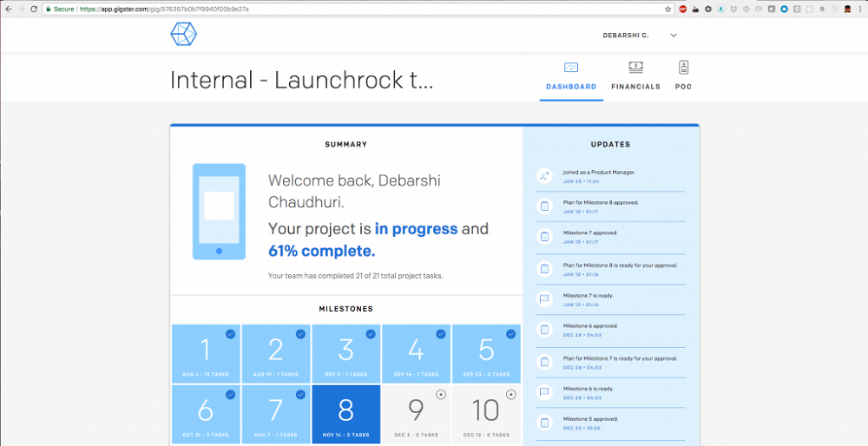
Task: Click flag icon beside Milestone 6 is ready
Action: [x=545, y=392]
